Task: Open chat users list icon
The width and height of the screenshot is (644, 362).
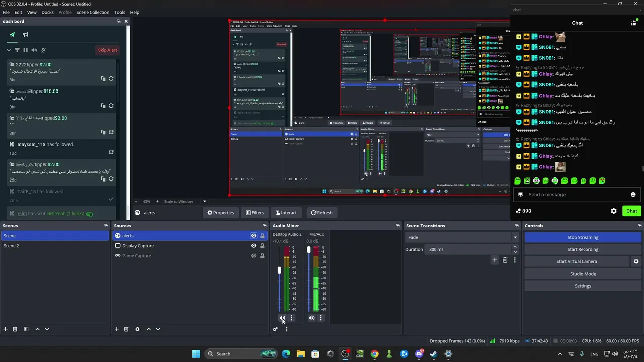Action: pyautogui.click(x=634, y=23)
